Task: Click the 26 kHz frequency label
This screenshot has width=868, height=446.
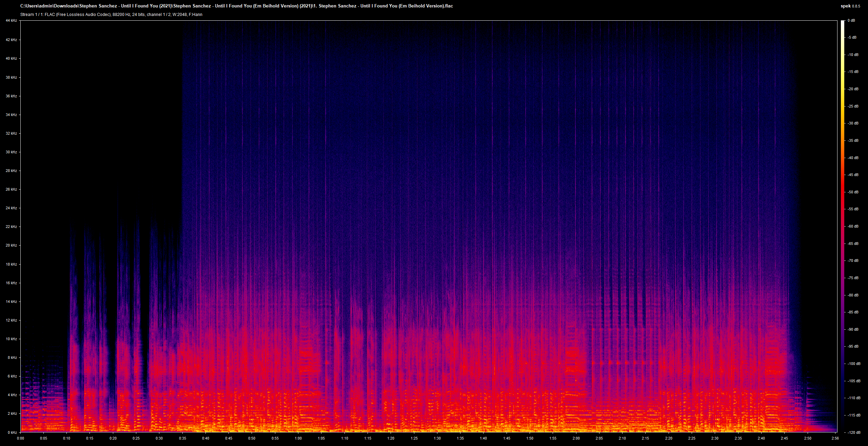Action: (11, 189)
